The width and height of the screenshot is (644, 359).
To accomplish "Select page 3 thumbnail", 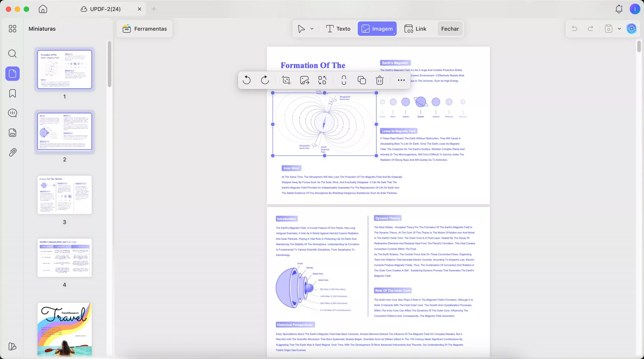I will pyautogui.click(x=65, y=195).
